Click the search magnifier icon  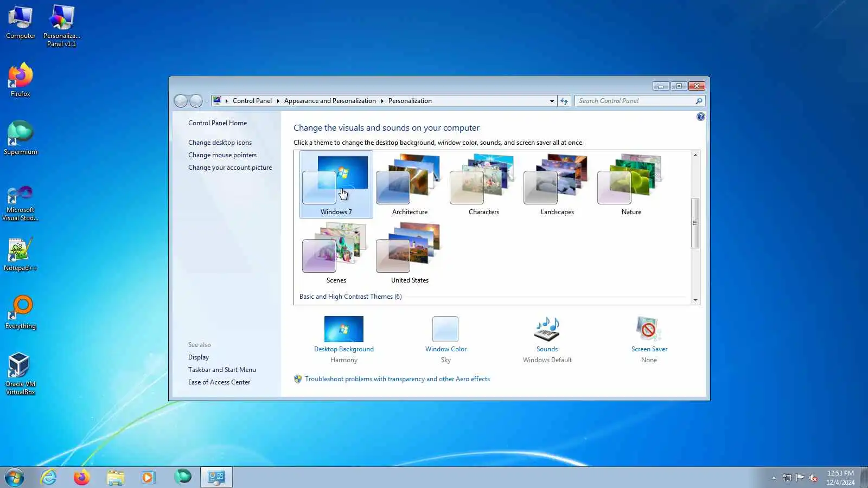(x=699, y=101)
